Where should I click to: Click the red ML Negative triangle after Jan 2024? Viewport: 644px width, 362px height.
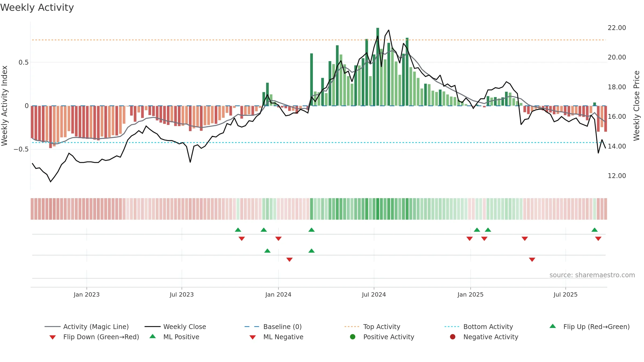[289, 260]
